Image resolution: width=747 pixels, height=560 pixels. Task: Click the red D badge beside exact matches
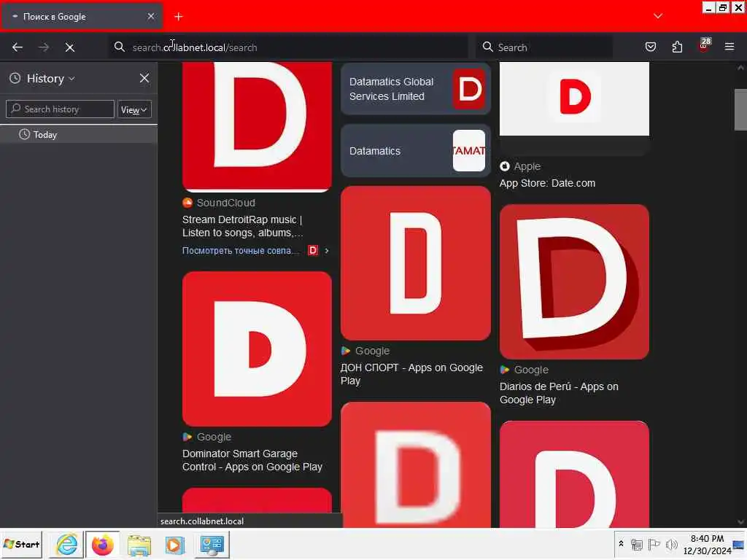coord(312,250)
